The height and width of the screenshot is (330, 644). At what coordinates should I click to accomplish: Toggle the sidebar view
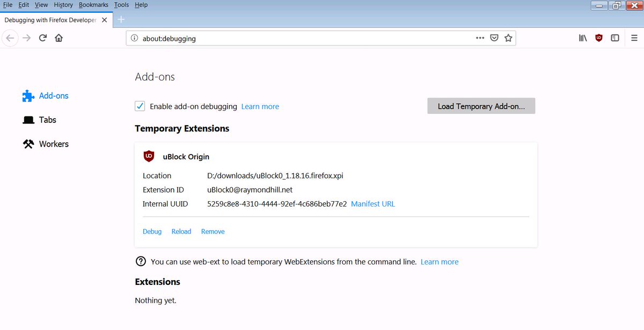615,38
